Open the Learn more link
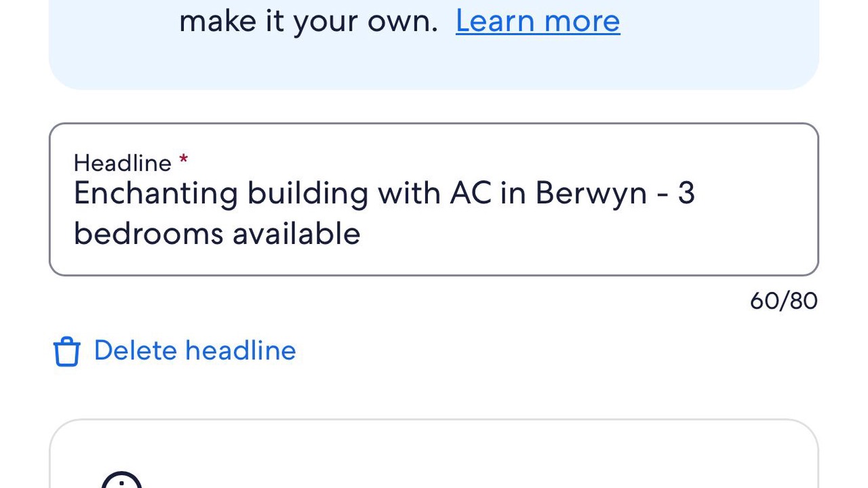 click(x=538, y=21)
